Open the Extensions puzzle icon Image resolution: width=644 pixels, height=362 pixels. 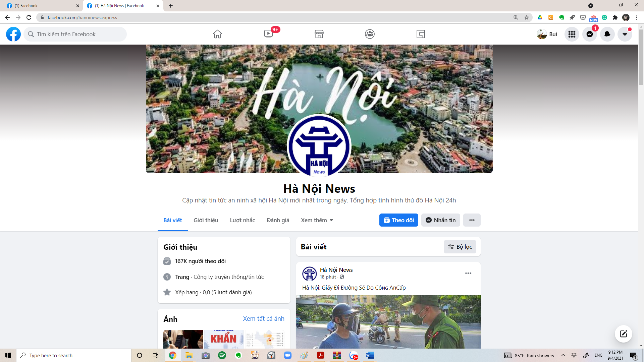pyautogui.click(x=615, y=17)
